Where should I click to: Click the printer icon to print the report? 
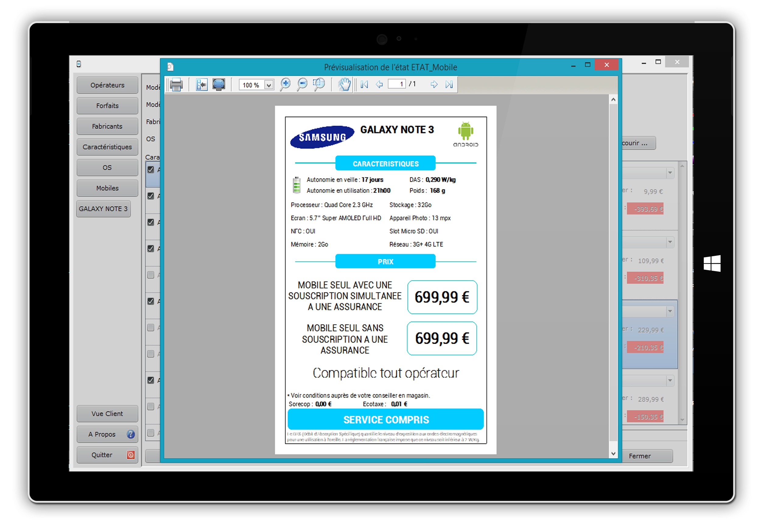tap(176, 85)
